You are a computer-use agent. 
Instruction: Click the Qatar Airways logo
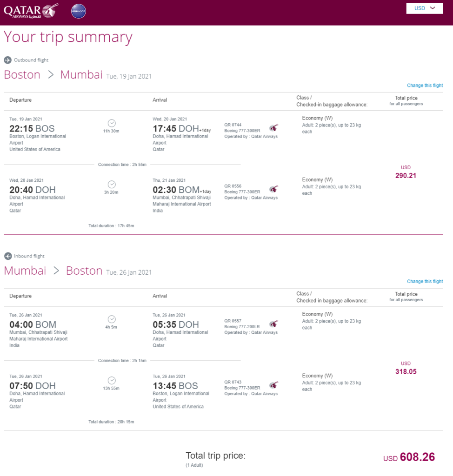click(x=31, y=11)
